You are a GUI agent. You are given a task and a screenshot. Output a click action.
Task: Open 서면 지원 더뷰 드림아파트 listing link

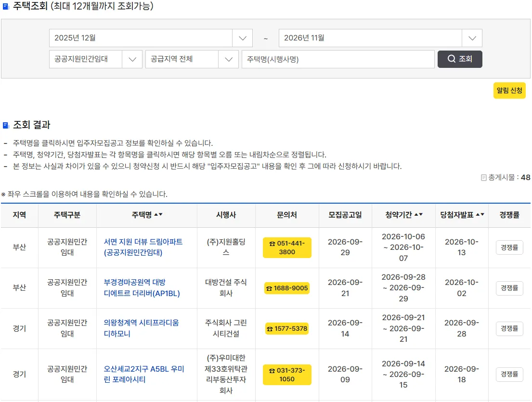tap(143, 247)
